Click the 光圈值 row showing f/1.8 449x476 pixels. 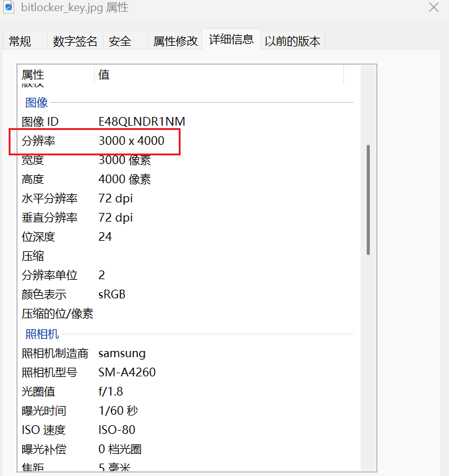tap(111, 392)
